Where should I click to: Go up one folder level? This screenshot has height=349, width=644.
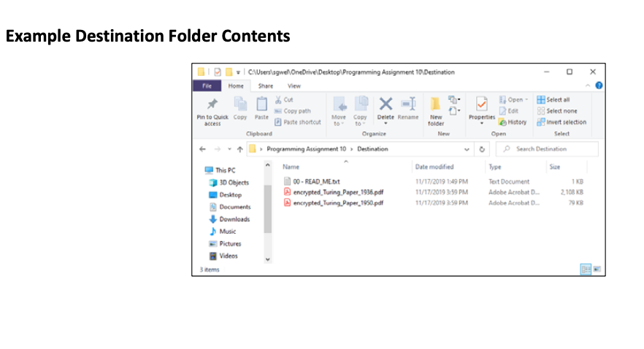coord(239,149)
